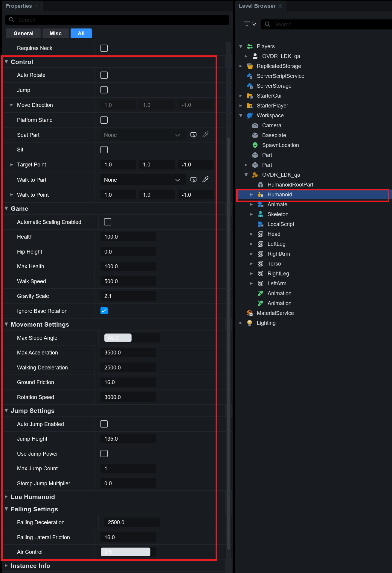Enable the Auto Rotate checkbox
This screenshot has height=573, width=392.
click(x=104, y=75)
